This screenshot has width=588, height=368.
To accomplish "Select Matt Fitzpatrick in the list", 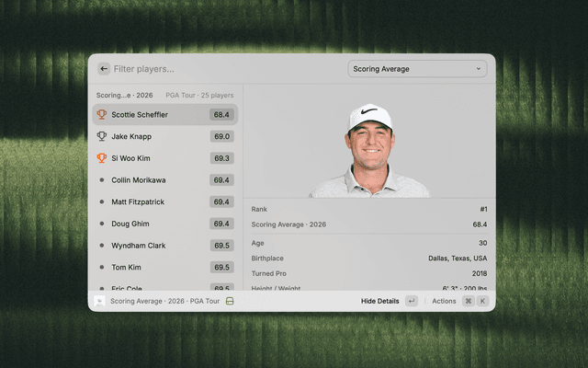I will tap(165, 201).
